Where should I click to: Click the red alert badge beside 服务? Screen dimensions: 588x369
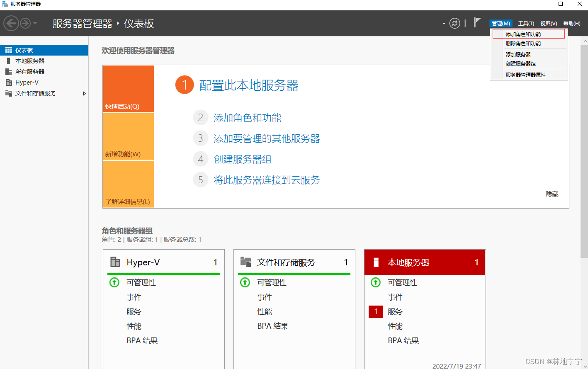376,311
